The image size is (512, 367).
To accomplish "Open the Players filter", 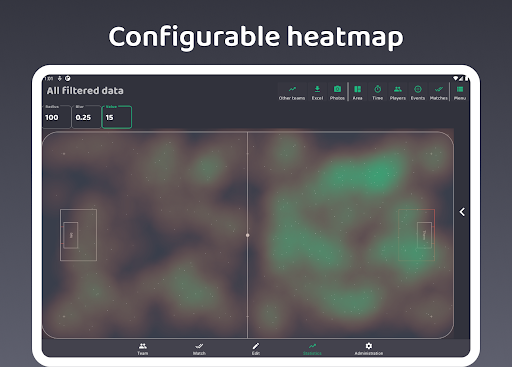I will (x=398, y=92).
